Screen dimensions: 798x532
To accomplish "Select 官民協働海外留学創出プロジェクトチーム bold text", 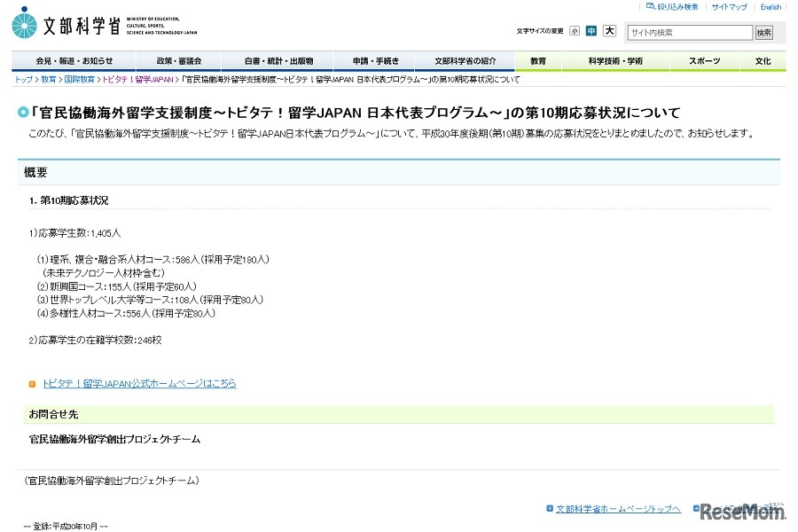I will click(114, 440).
